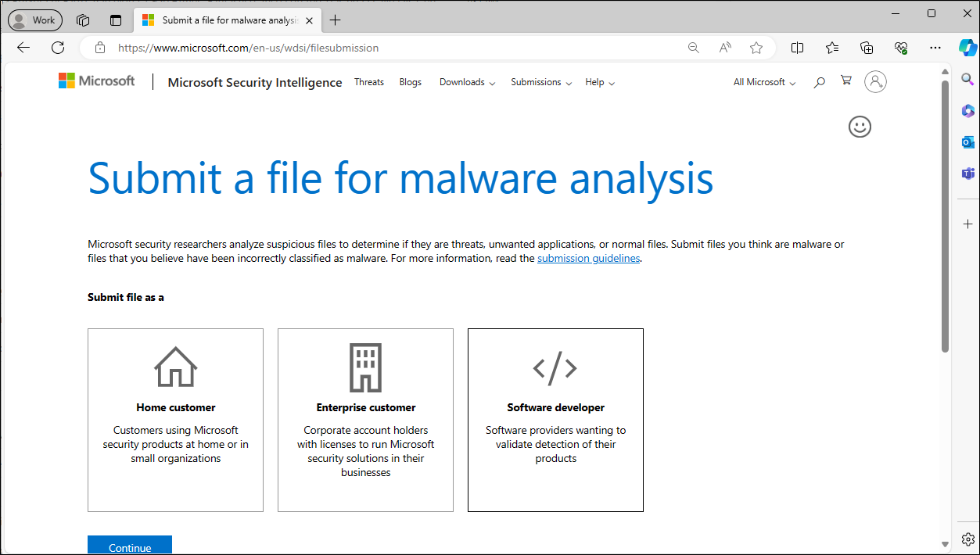Screen dimensions: 980x555
Task: Expand the Submissions dropdown
Action: [x=541, y=82]
